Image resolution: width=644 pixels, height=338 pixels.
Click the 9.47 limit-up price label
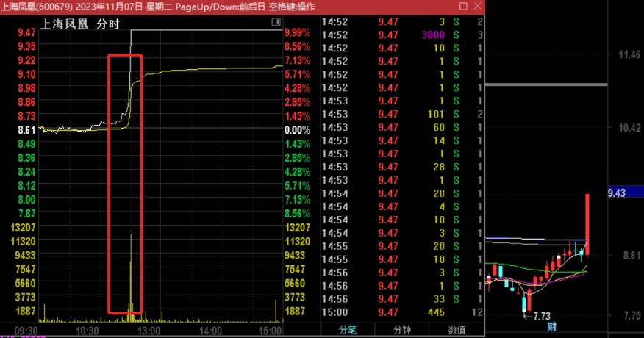pos(26,32)
